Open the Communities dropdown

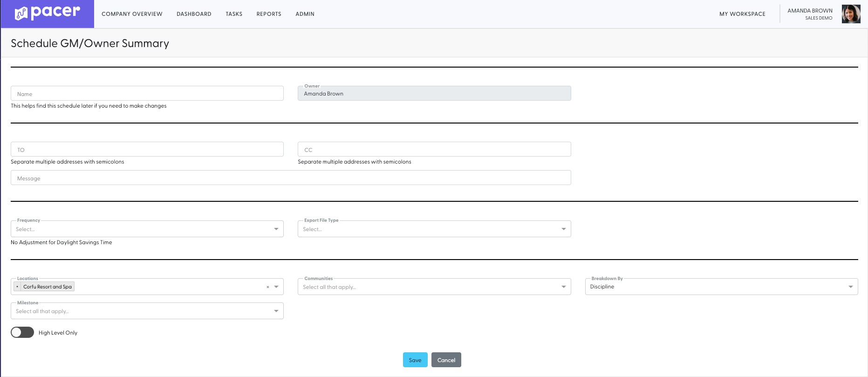tap(434, 287)
